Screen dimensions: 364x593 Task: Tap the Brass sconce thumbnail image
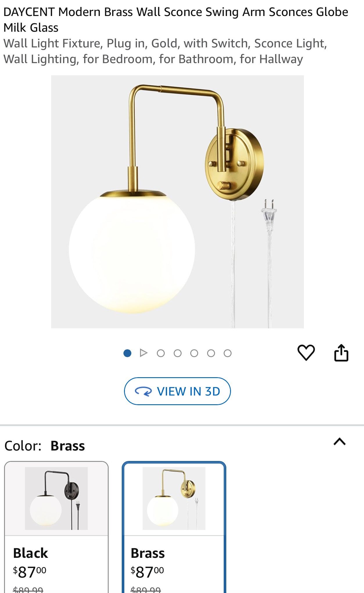pyautogui.click(x=174, y=498)
